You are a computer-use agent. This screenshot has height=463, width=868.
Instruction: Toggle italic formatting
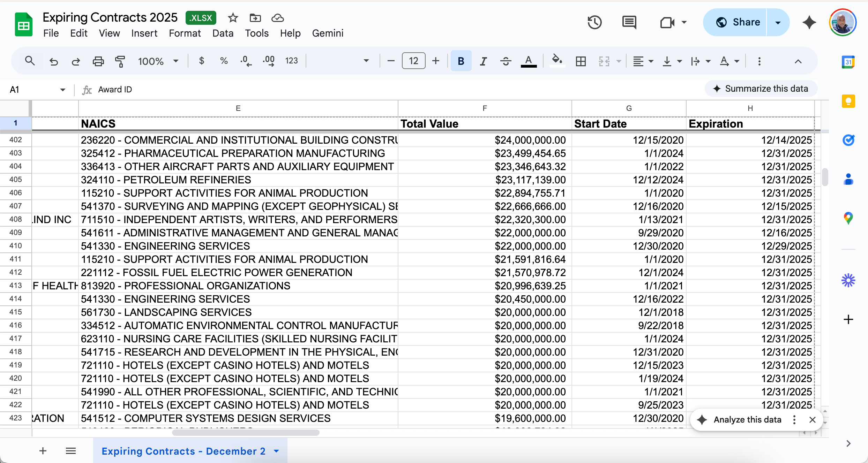coord(483,61)
